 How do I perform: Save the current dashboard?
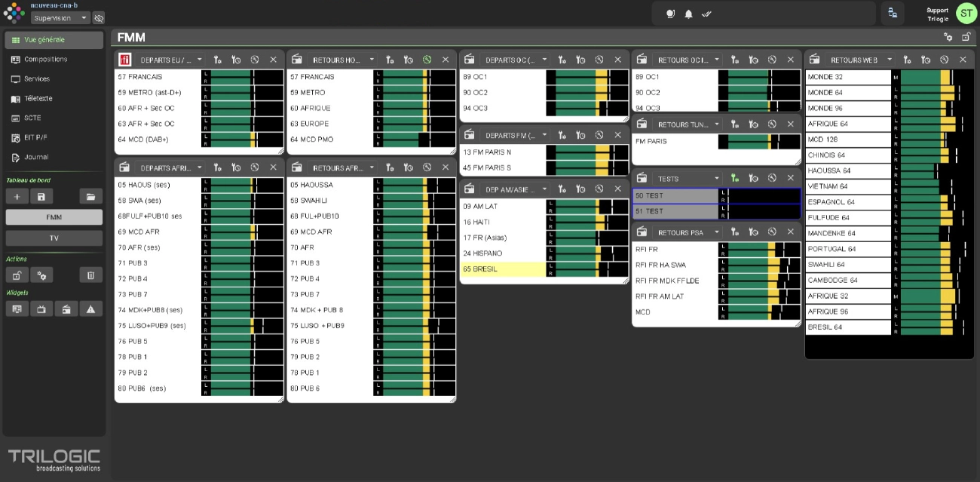coord(41,196)
